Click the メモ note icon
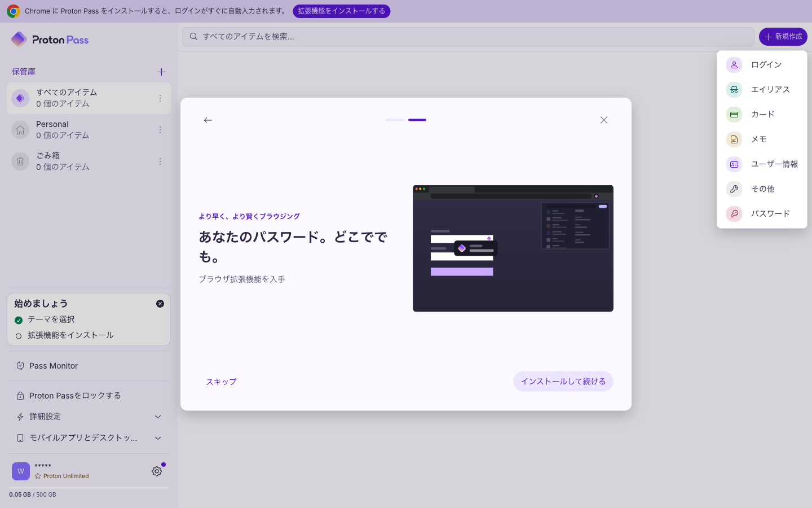This screenshot has height=508, width=812. click(734, 139)
